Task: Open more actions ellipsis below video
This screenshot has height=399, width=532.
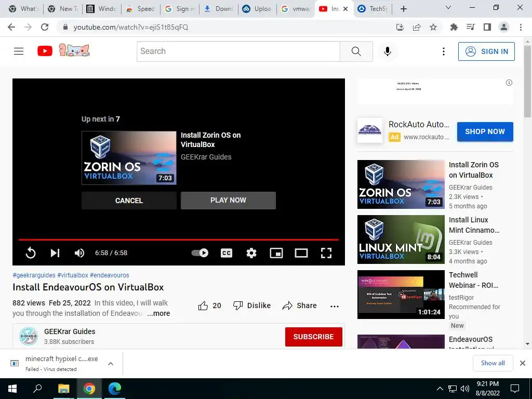Action: (x=335, y=306)
